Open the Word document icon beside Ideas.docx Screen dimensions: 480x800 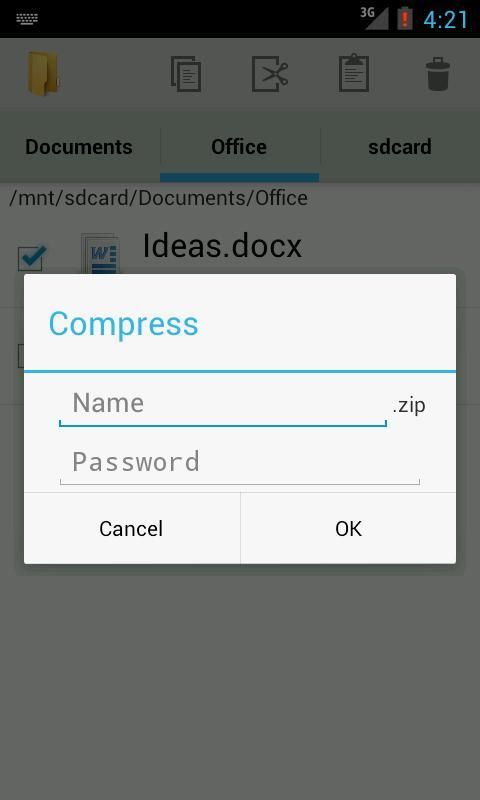pyautogui.click(x=100, y=254)
